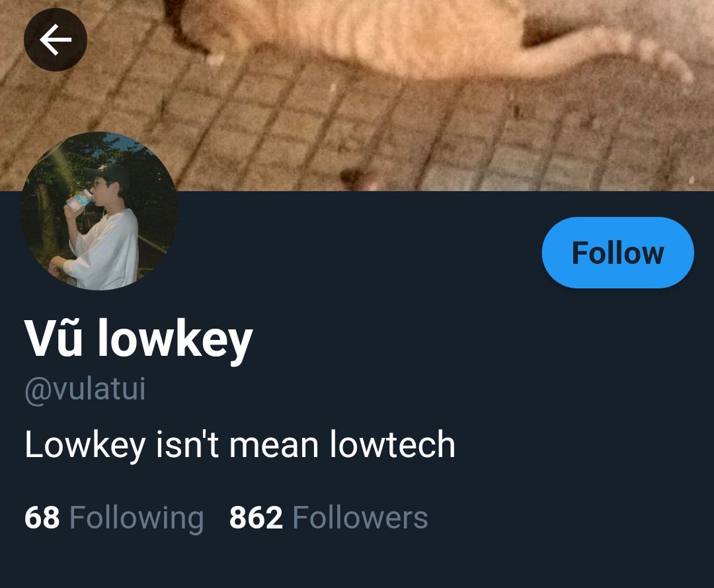Screen dimensions: 714x588
Task: Open the circular profile avatar photo
Action: 100,211
